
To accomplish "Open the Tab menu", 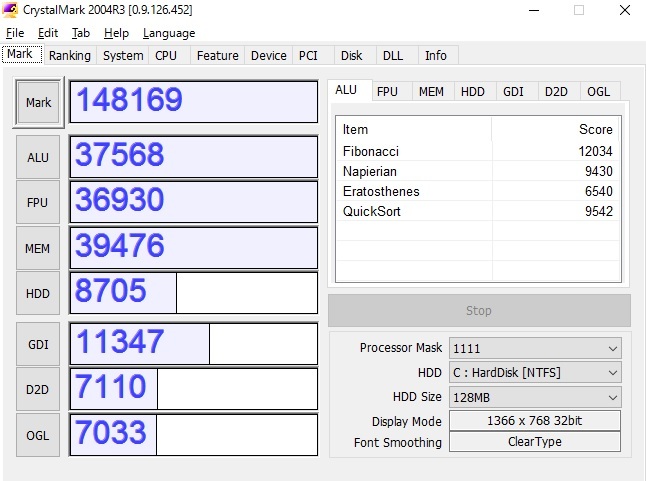I will click(x=80, y=33).
